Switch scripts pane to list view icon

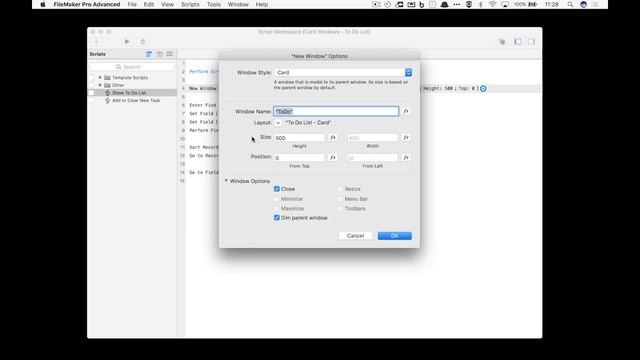point(149,54)
